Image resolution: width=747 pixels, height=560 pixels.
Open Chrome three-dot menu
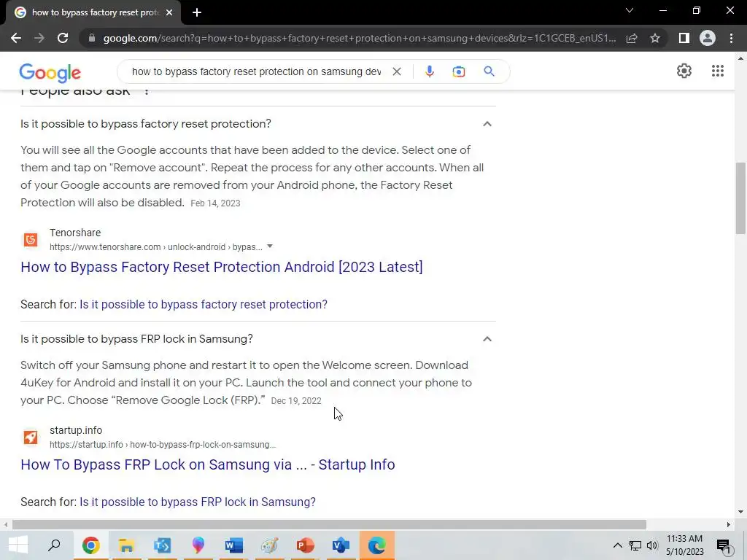(x=731, y=38)
